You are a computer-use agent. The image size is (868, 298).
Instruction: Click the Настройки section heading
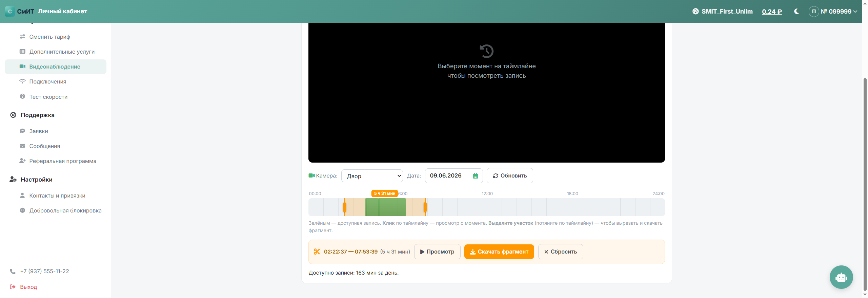[37, 180]
